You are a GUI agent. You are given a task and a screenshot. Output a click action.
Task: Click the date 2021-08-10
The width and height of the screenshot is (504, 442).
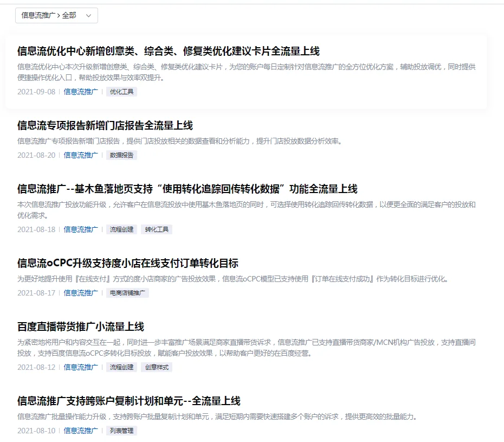(36, 431)
